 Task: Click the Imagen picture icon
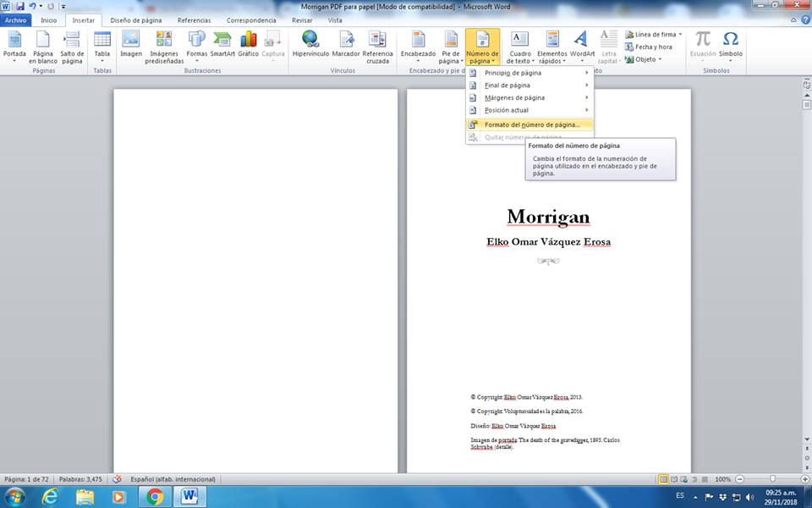coord(131,40)
